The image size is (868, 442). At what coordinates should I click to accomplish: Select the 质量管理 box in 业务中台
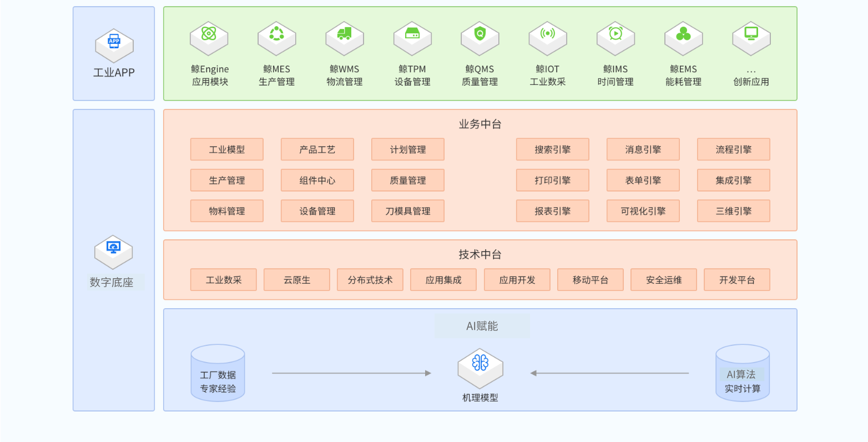[x=408, y=180]
